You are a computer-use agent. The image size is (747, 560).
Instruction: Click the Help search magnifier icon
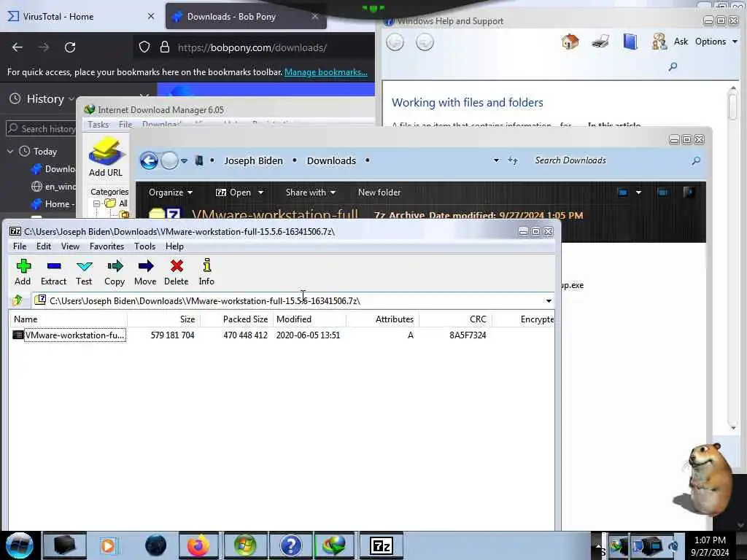[673, 66]
